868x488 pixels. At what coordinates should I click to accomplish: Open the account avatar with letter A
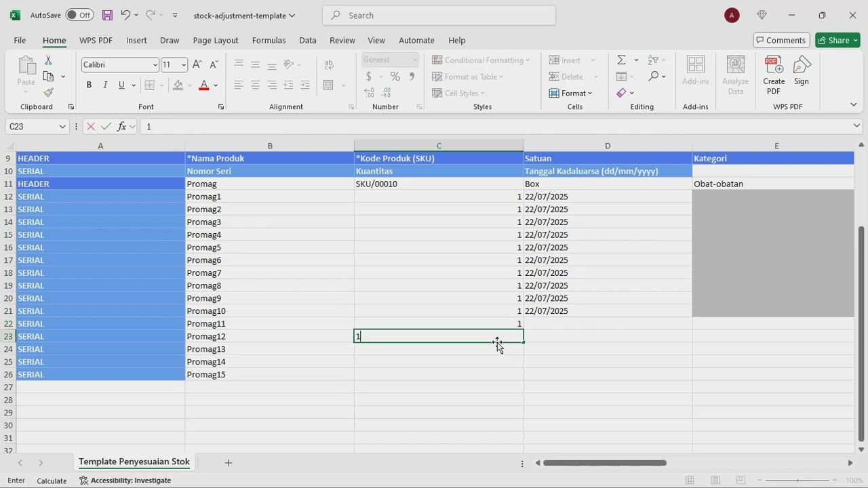point(732,16)
